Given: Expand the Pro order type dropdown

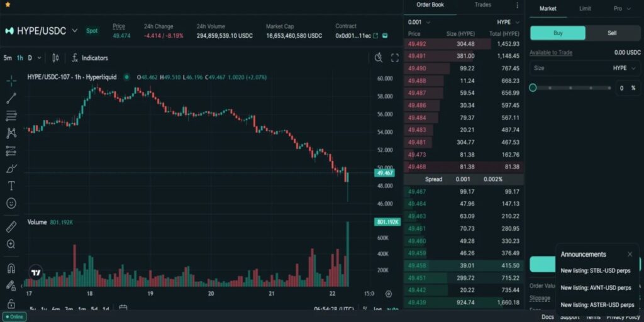Looking at the screenshot, I should pos(621,9).
